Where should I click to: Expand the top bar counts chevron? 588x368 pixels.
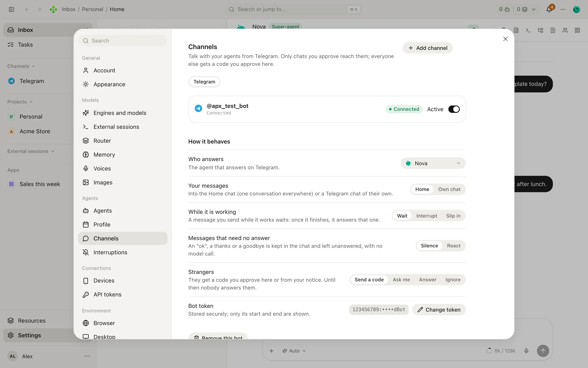click(x=533, y=9)
